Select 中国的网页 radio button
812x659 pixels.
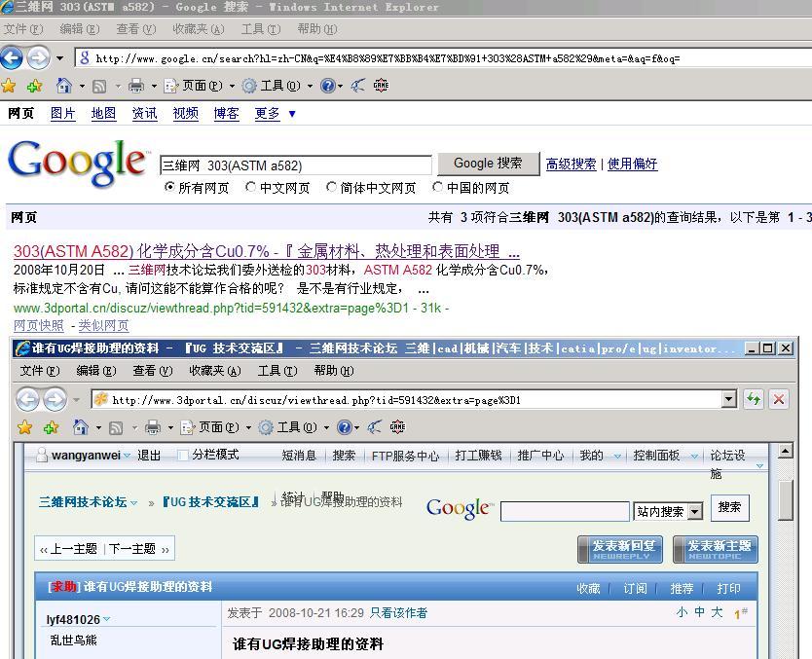click(x=437, y=187)
